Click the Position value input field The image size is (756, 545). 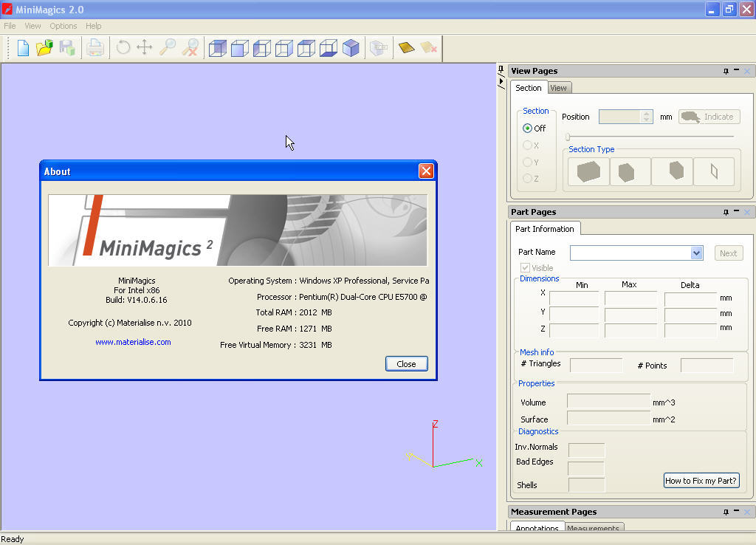coord(620,117)
